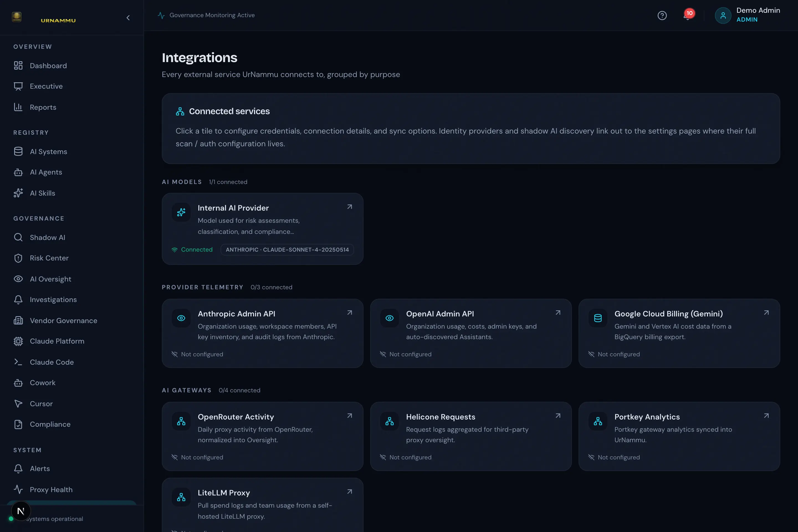Click Governance Monitoring Active status
This screenshot has height=532, width=798.
[x=206, y=15]
